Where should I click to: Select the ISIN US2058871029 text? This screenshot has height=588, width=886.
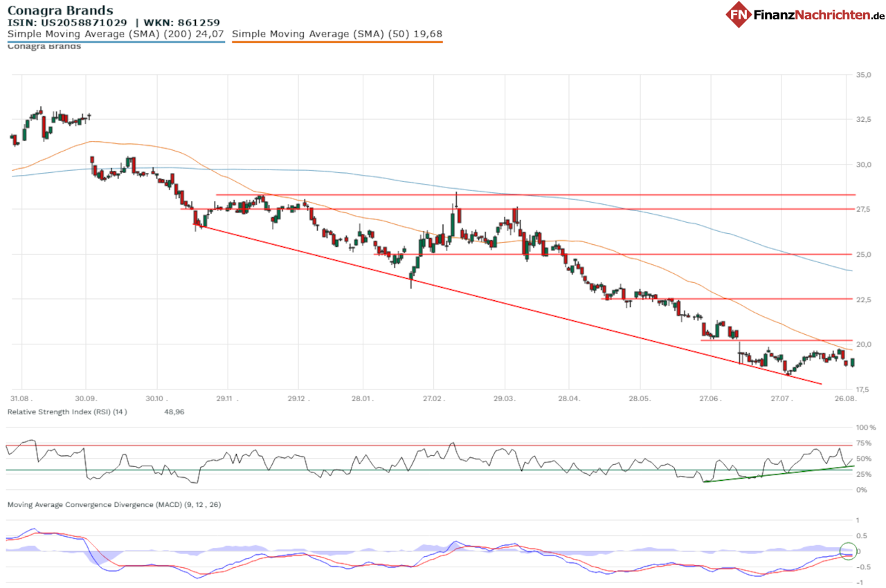(x=67, y=22)
